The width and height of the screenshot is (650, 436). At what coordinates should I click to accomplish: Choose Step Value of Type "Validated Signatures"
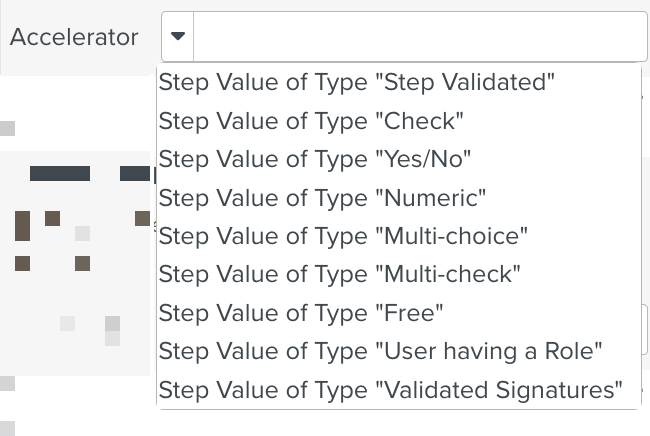coord(391,389)
